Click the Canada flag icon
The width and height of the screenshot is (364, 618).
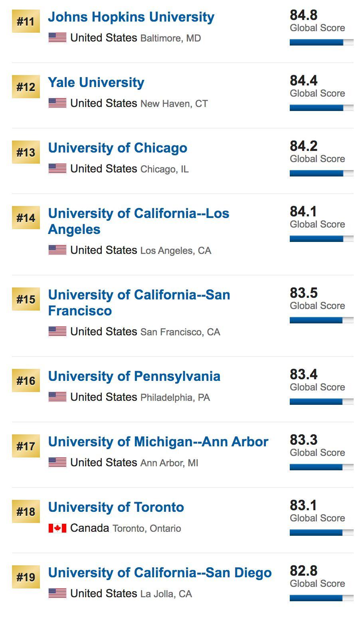tap(57, 528)
